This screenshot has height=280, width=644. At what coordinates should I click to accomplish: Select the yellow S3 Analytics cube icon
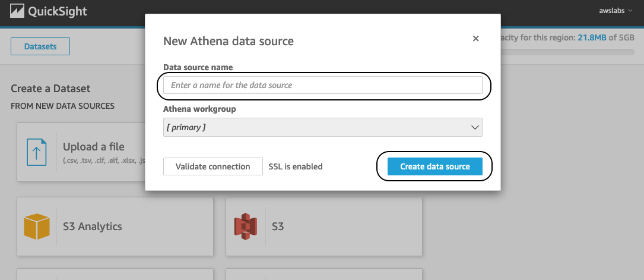pyautogui.click(x=37, y=226)
